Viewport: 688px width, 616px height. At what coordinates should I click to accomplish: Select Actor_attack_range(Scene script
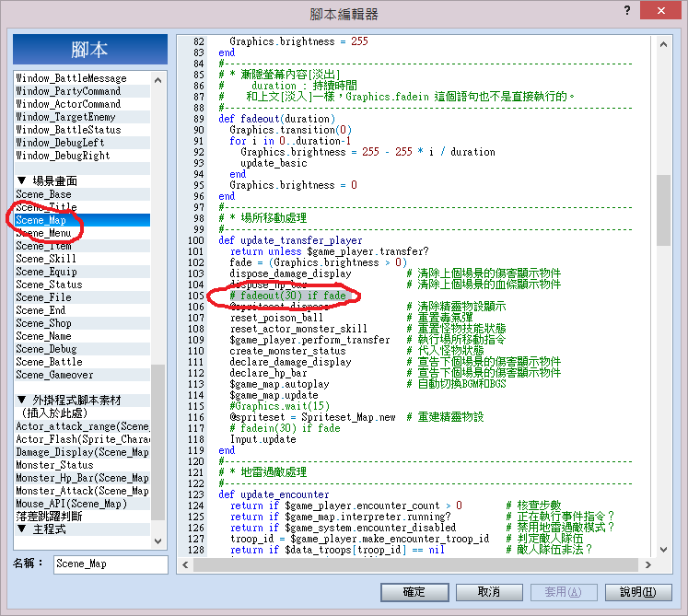(x=83, y=426)
